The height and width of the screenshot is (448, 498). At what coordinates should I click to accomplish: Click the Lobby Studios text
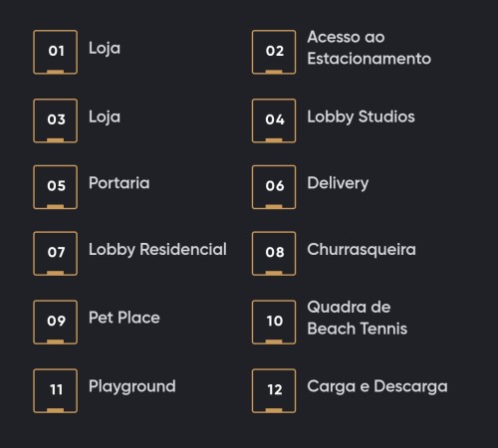point(361,117)
